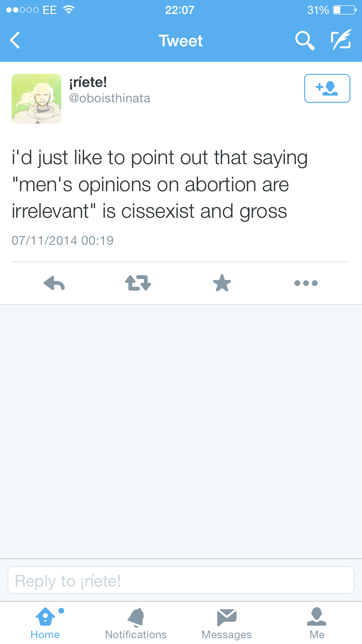Open search with magnifier icon
This screenshot has width=362, height=644.
(x=305, y=41)
